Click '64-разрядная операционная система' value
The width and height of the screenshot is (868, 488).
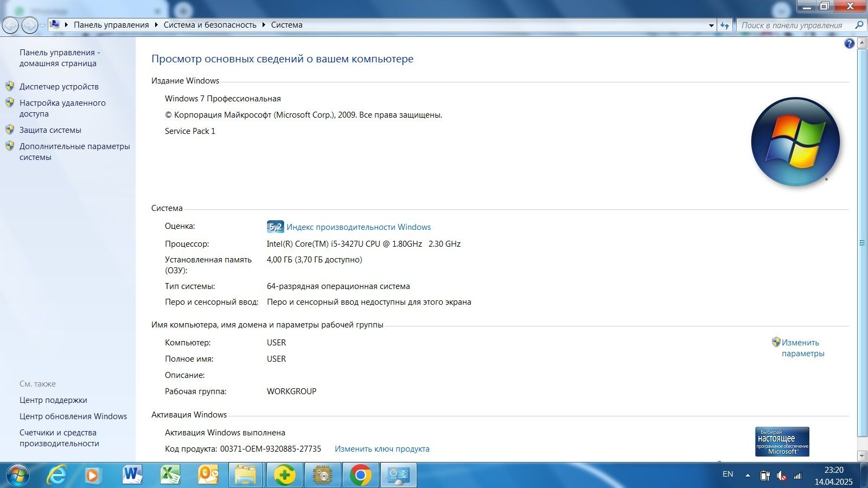pos(339,286)
